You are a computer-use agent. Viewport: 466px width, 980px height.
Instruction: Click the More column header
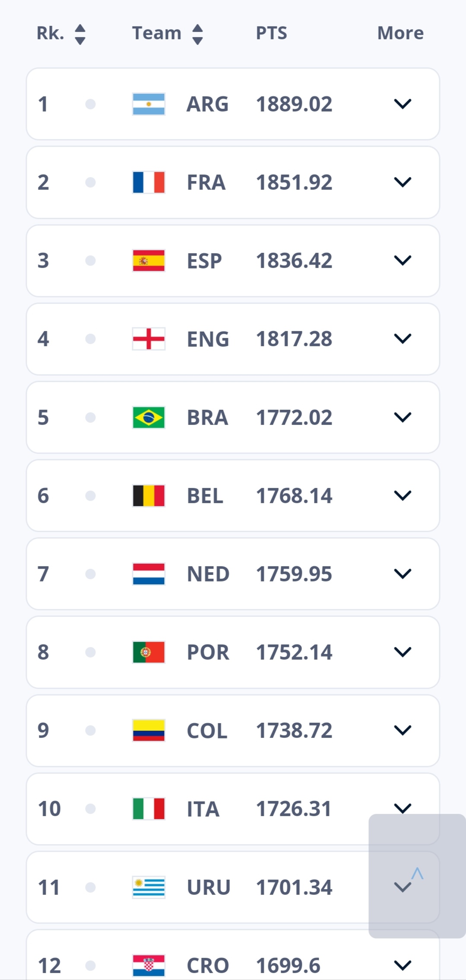tap(400, 33)
